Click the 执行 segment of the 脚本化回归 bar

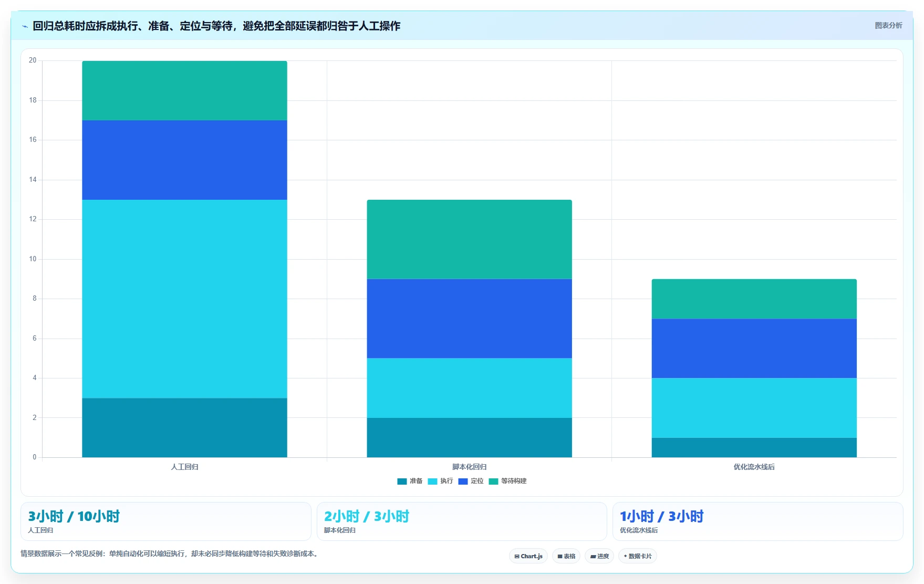[x=469, y=388]
